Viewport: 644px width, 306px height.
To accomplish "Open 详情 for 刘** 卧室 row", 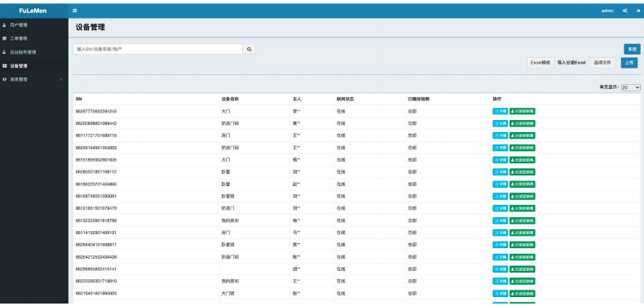I will [500, 172].
